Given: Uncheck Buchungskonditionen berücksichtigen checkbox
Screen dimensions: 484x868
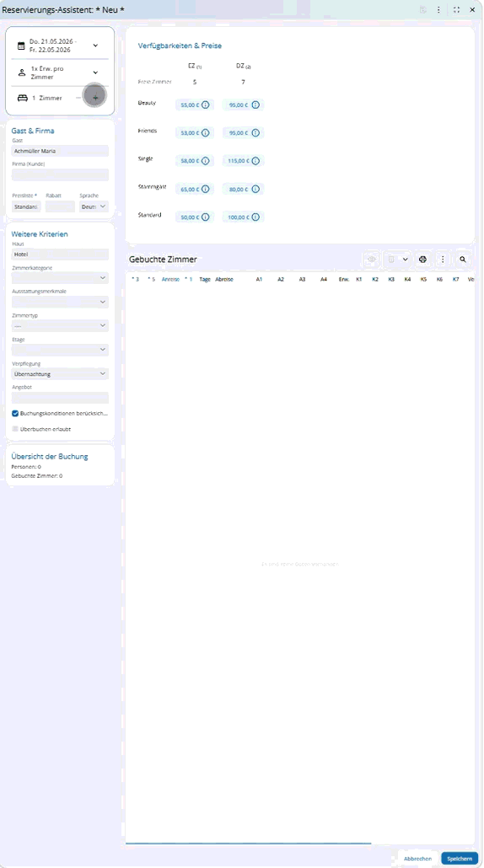Looking at the screenshot, I should [15, 414].
